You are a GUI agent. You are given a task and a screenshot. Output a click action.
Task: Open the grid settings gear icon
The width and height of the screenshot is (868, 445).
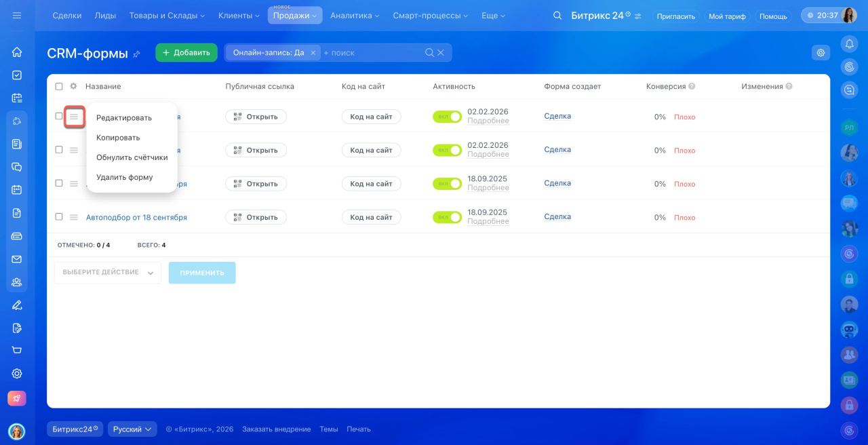pos(821,53)
